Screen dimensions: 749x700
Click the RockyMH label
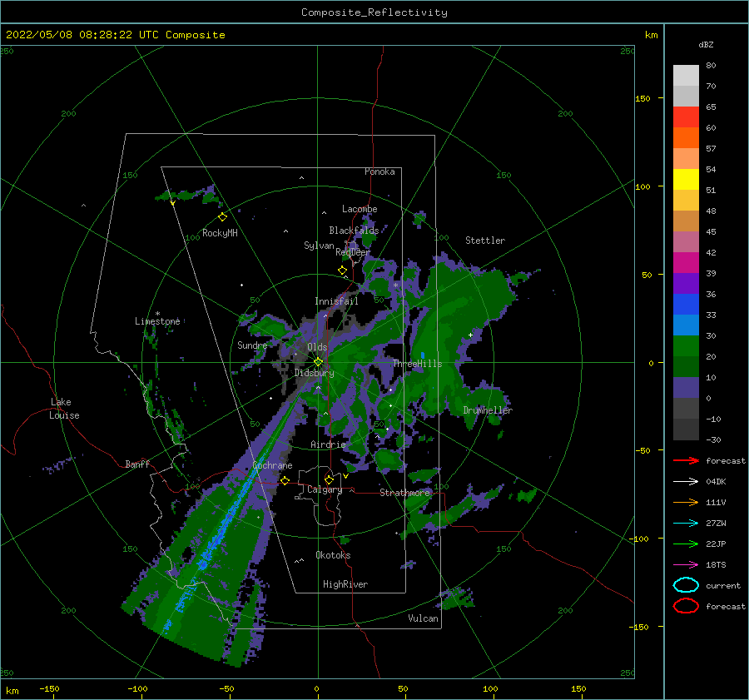220,233
